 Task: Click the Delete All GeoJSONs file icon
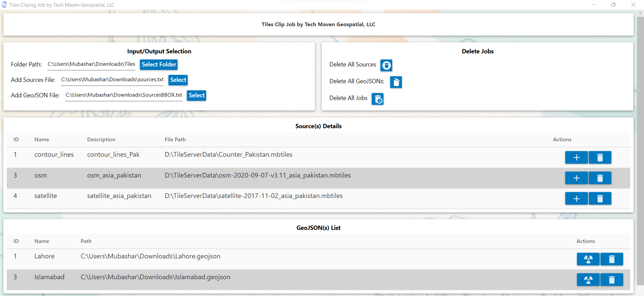396,82
